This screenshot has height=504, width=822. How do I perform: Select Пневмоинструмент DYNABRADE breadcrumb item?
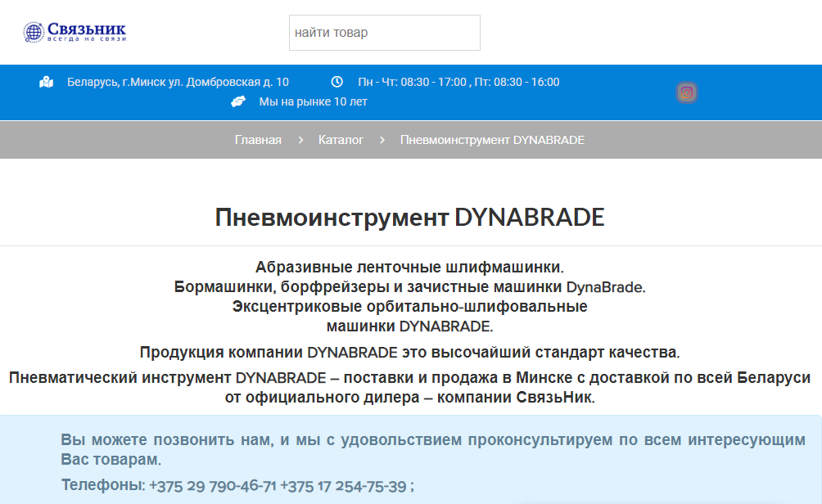(x=492, y=140)
